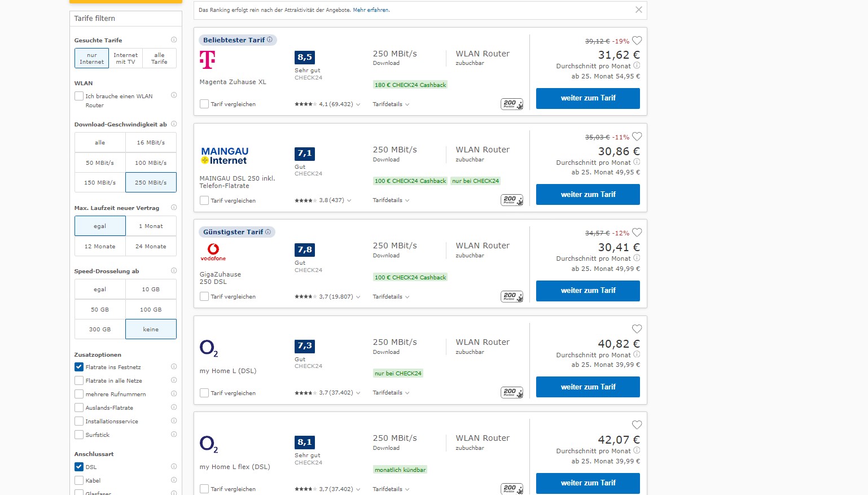Close the ranking info banner
The image size is (868, 495).
click(x=638, y=10)
